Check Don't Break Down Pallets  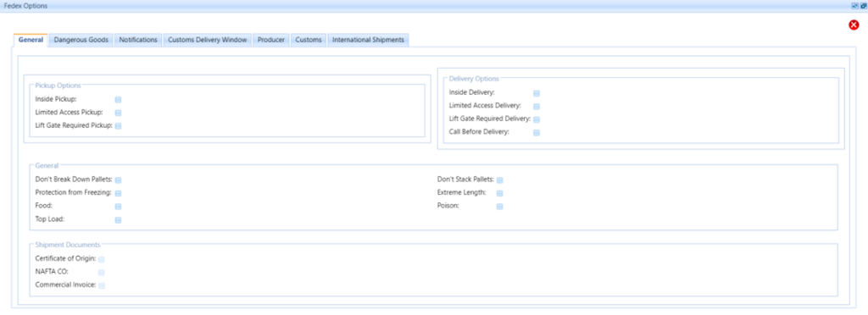[x=118, y=180]
